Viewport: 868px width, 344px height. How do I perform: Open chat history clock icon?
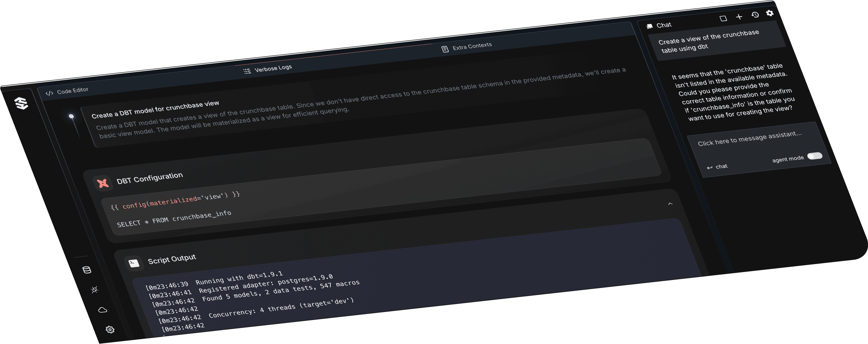755,15
